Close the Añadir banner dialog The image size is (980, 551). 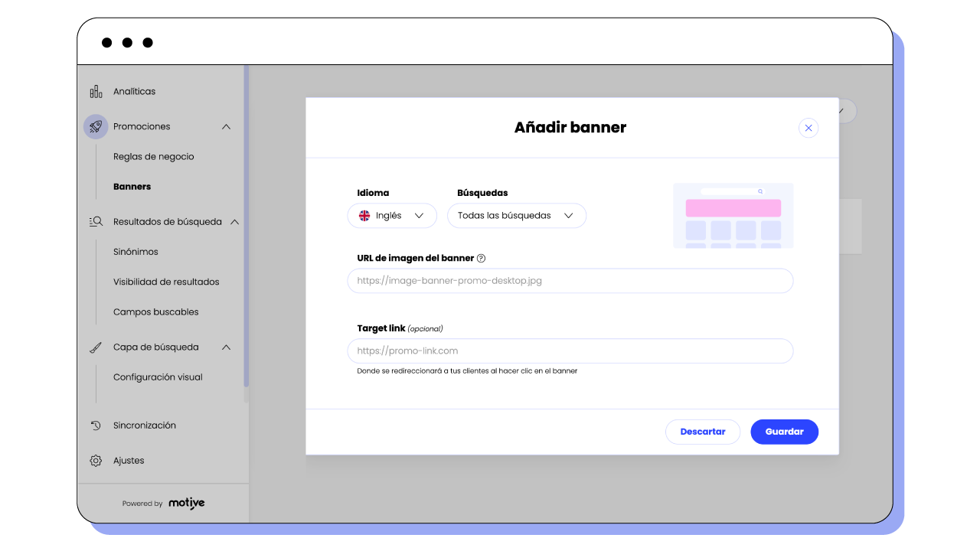click(x=808, y=128)
